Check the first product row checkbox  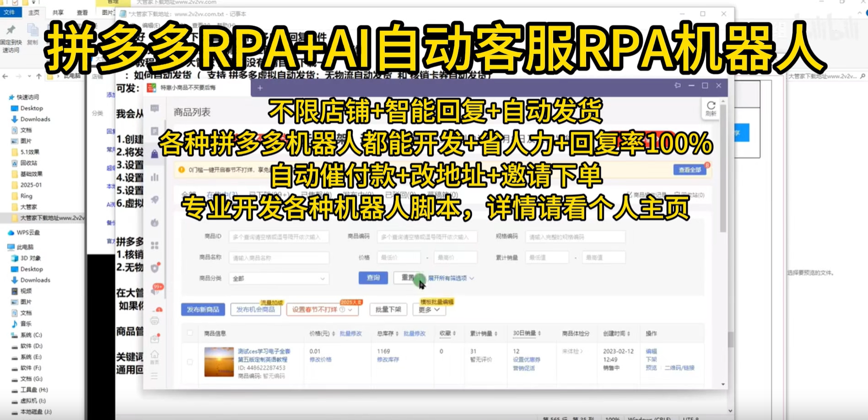click(x=190, y=361)
